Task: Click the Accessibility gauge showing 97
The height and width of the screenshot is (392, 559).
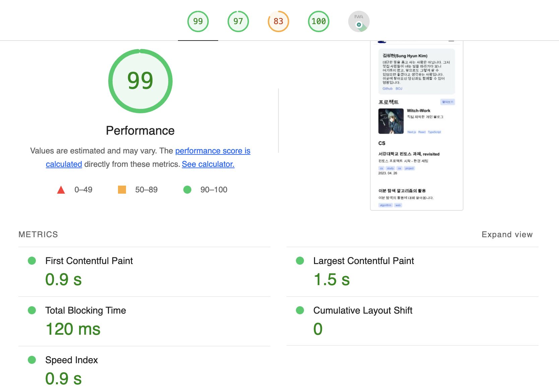Action: [238, 21]
